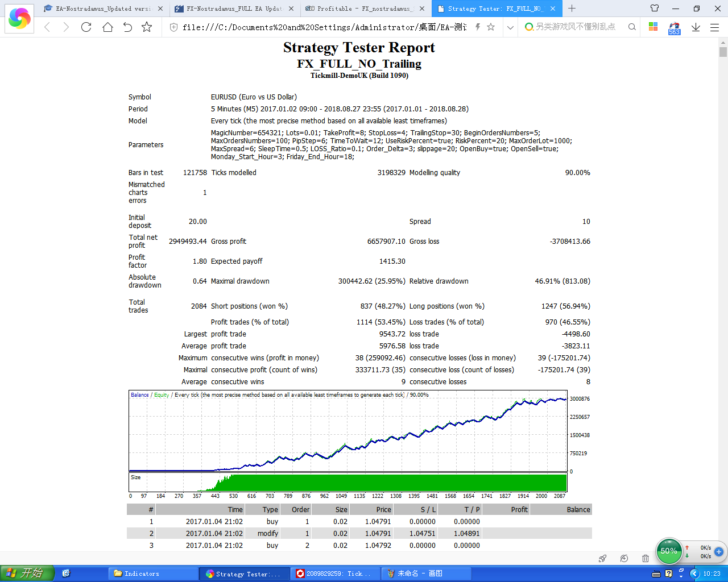Viewport: 728px width, 582px height.
Task: Open the extension icon with the 563 badge
Action: 675,28
